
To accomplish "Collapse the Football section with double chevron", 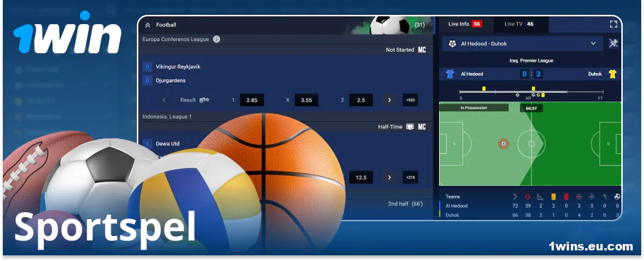I will point(148,25).
